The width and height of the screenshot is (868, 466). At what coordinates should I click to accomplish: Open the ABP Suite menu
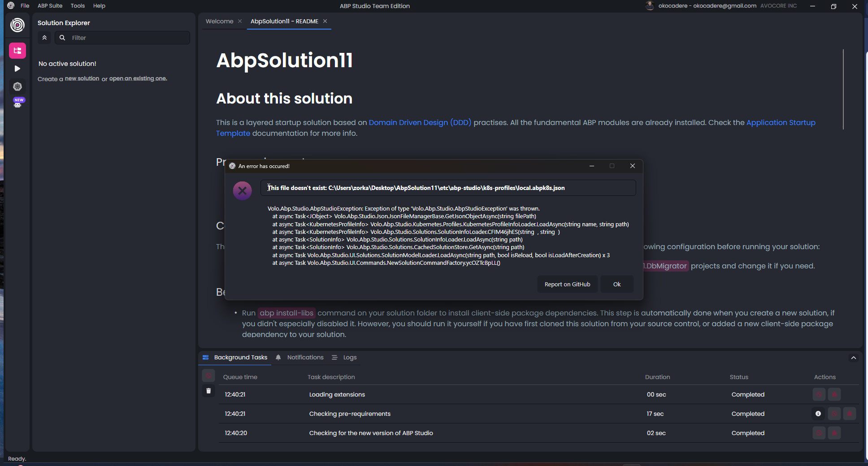[x=50, y=6]
